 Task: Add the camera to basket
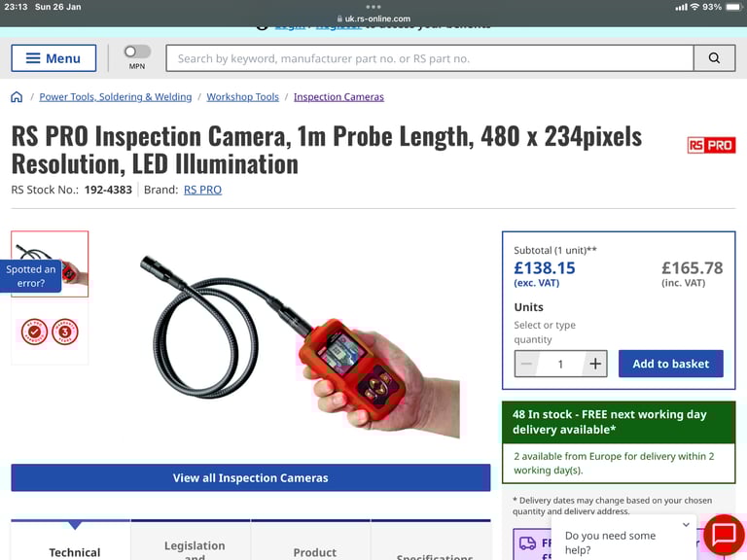tap(671, 364)
